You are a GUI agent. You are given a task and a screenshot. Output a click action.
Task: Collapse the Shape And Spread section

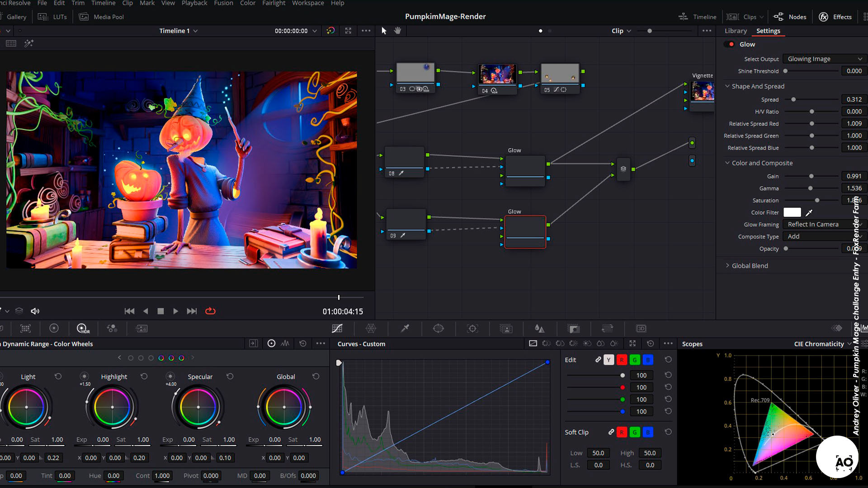(x=727, y=86)
